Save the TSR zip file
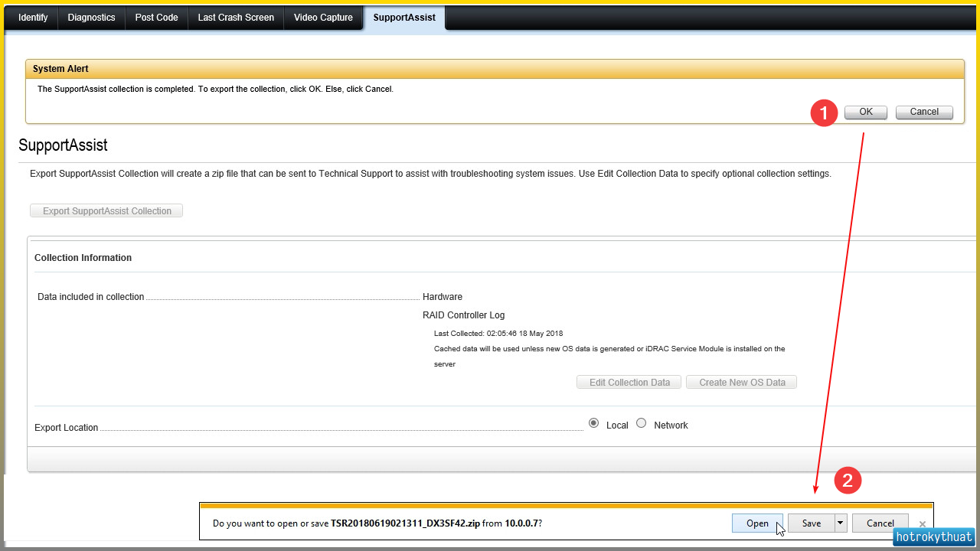Viewport: 980px width, 551px height. [811, 523]
